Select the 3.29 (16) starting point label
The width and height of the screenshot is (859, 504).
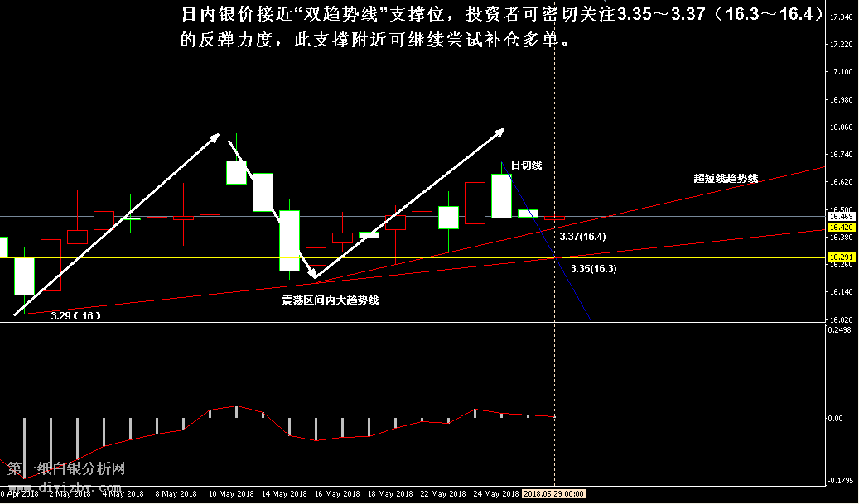click(75, 315)
